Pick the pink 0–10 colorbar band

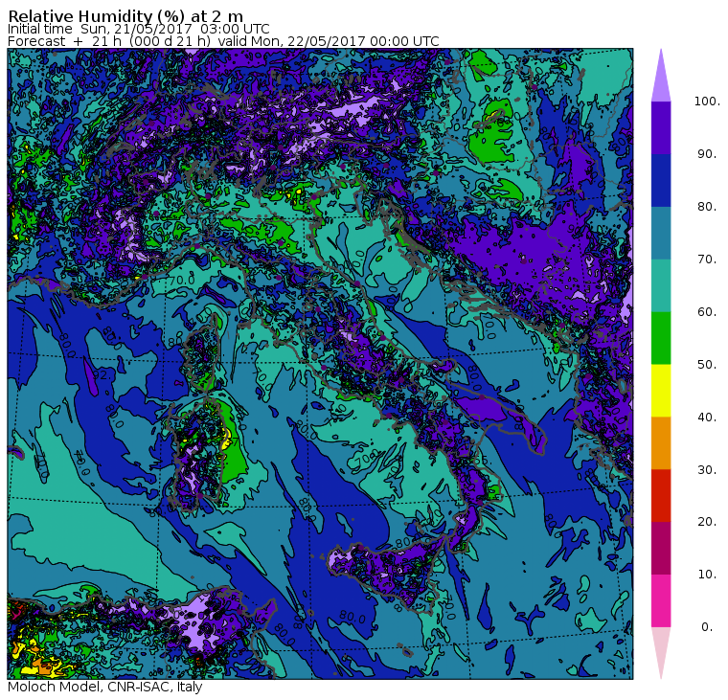(661, 601)
